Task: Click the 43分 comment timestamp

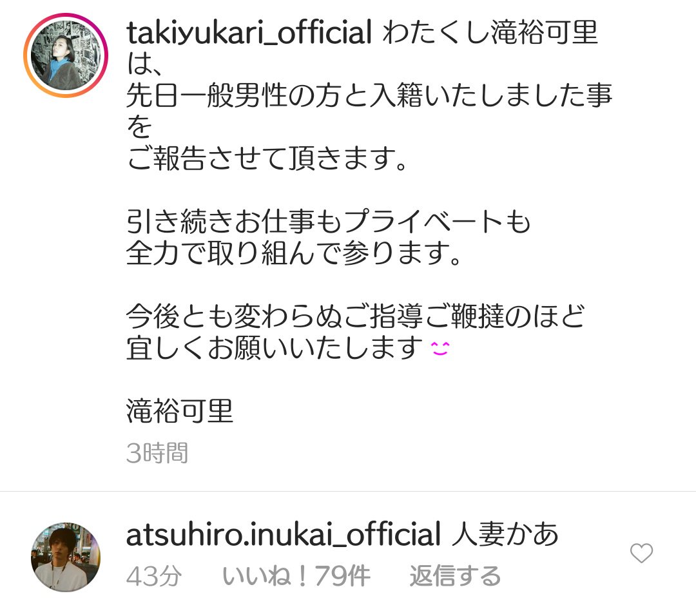Action: click(154, 576)
